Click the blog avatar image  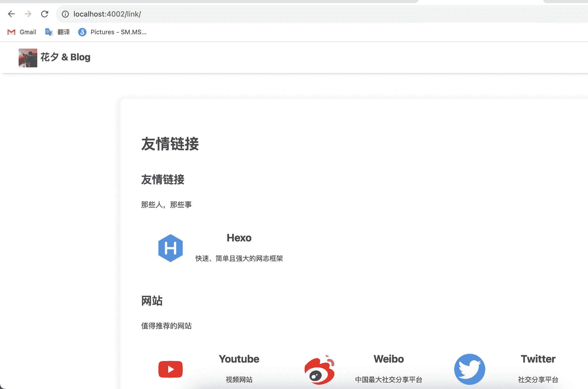point(28,58)
